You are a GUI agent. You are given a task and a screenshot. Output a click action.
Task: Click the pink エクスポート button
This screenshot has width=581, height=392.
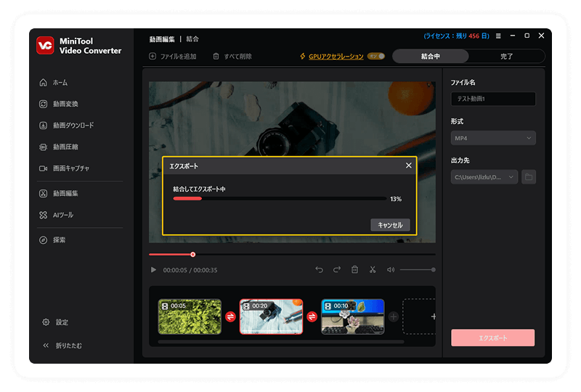(493, 338)
